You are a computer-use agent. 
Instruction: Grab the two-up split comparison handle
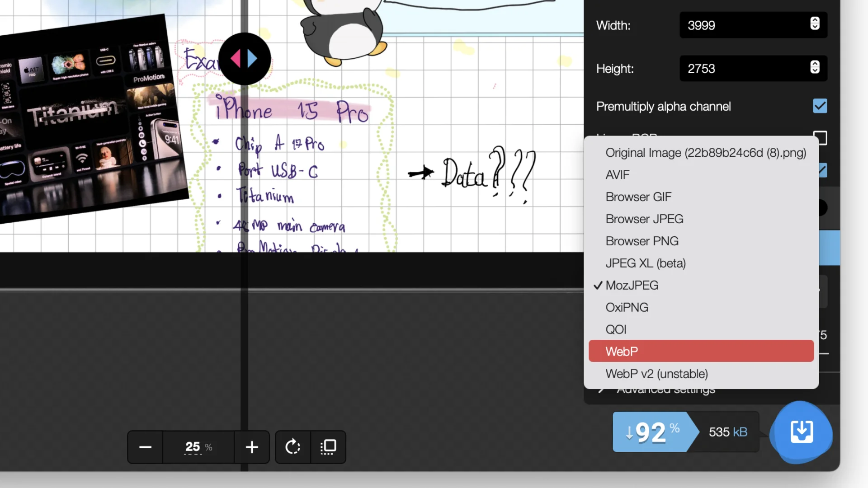click(245, 59)
